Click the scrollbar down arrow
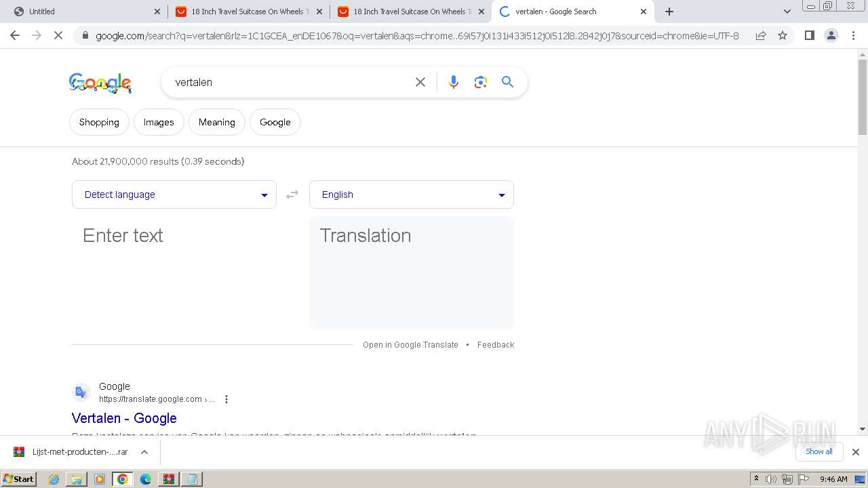The image size is (868, 488). [x=863, y=429]
